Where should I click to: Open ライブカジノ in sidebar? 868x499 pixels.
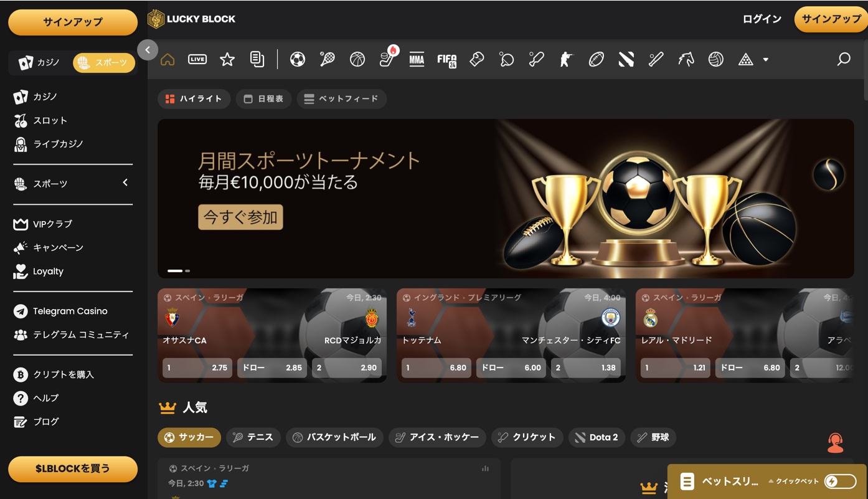(x=49, y=144)
